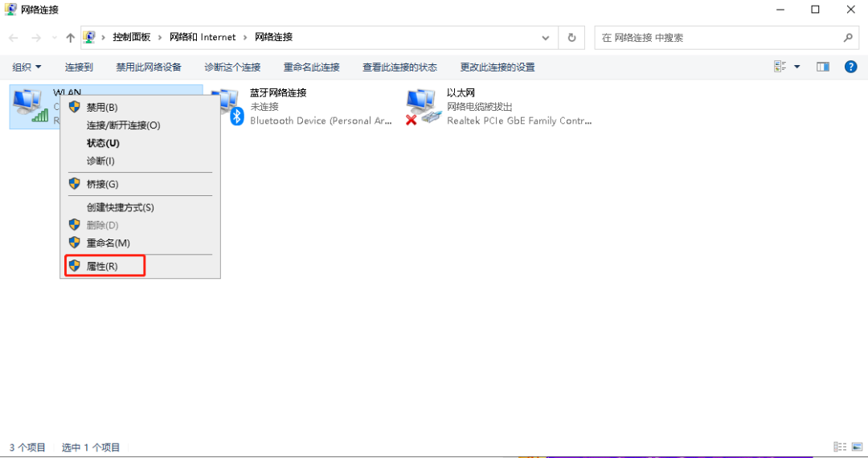Navigate to 网络和 Internet in breadcrumb
868x458 pixels.
click(x=203, y=37)
